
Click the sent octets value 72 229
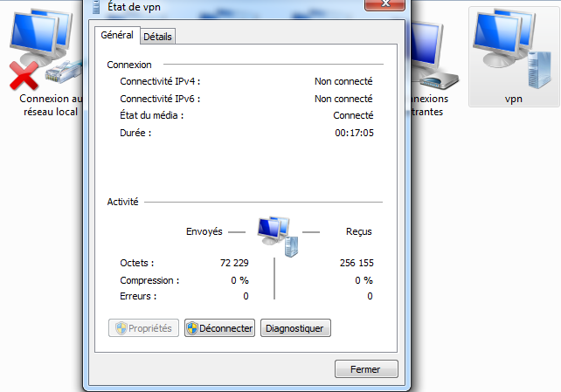coord(234,263)
